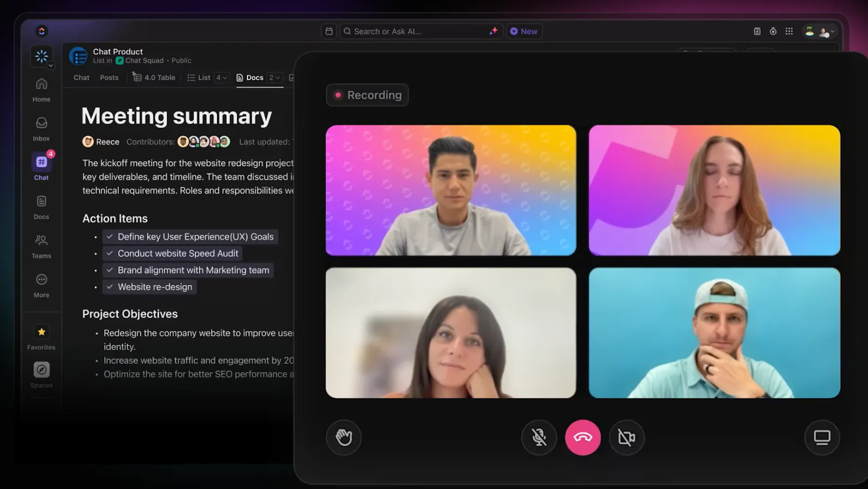Open the apps grid icon
868x489 pixels.
[x=789, y=31]
